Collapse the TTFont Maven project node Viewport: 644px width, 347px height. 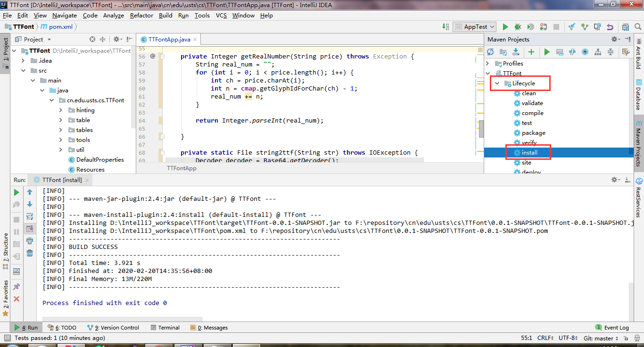pos(488,74)
